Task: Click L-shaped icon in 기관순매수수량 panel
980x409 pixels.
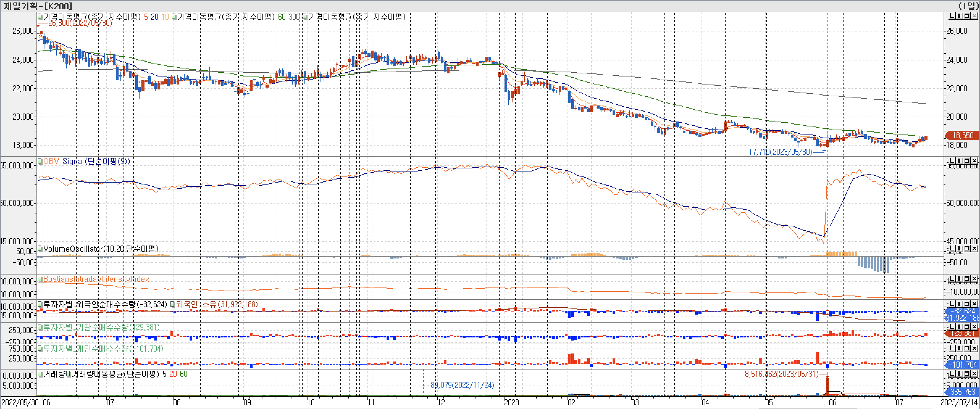Action: tap(952, 327)
